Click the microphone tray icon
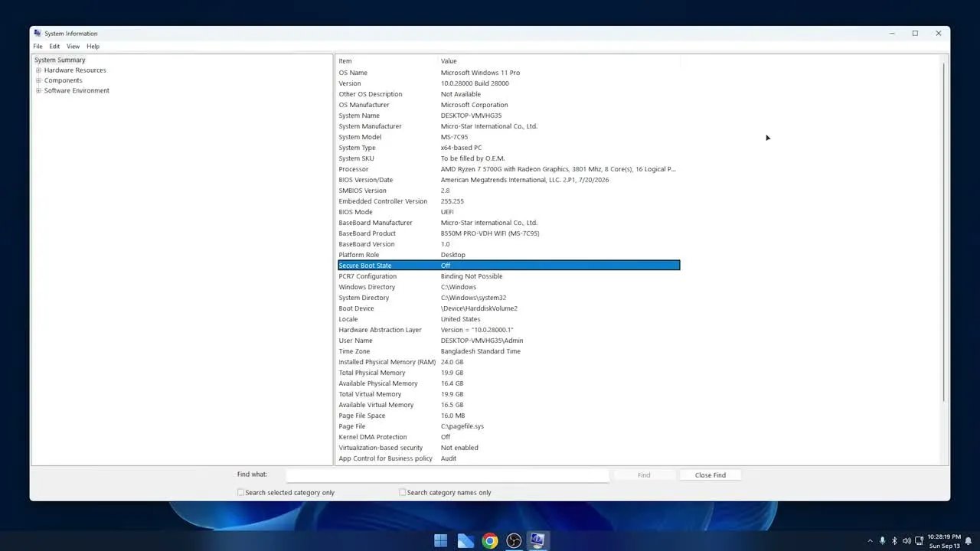The height and width of the screenshot is (551, 980). tap(882, 541)
